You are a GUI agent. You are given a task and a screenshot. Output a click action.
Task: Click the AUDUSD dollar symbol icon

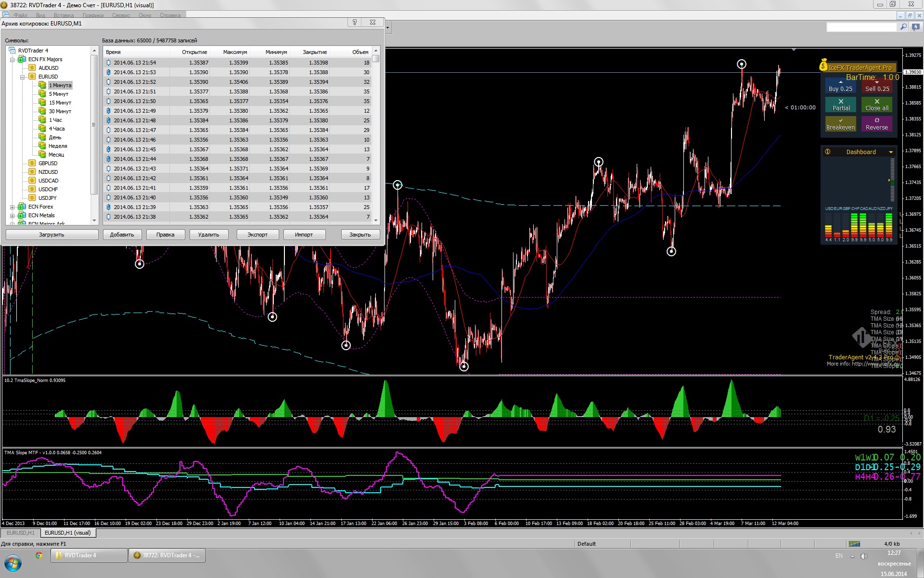tap(32, 68)
